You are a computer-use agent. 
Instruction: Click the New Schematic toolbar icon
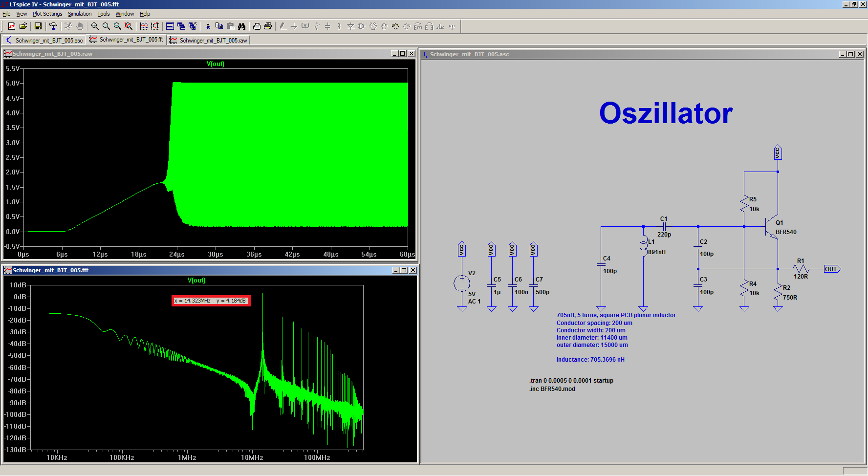(12, 26)
